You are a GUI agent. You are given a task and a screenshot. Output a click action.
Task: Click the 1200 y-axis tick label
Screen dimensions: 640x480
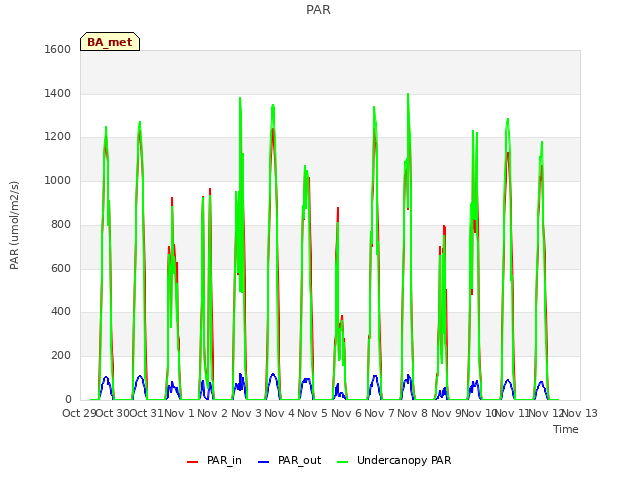(58, 137)
